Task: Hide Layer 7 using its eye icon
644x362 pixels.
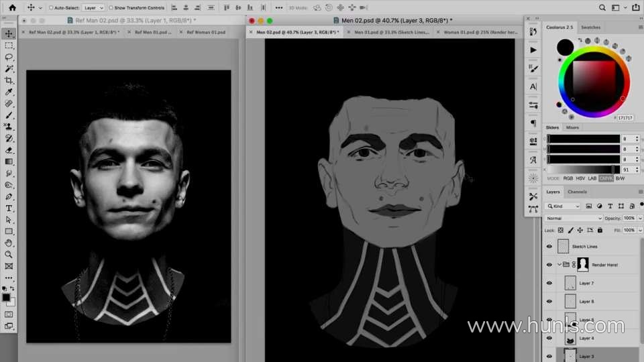Action: click(x=549, y=284)
